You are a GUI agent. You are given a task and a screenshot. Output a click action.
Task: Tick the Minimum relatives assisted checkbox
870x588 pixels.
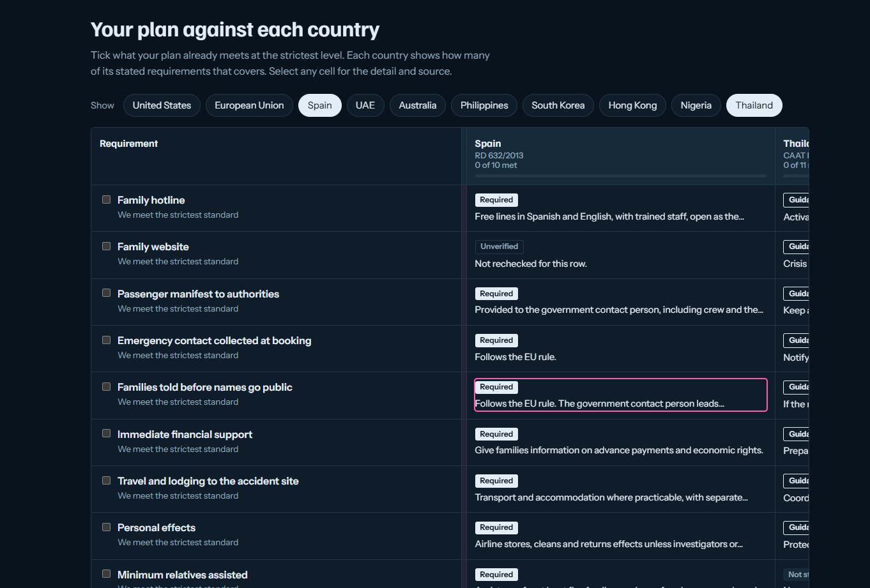(x=107, y=574)
